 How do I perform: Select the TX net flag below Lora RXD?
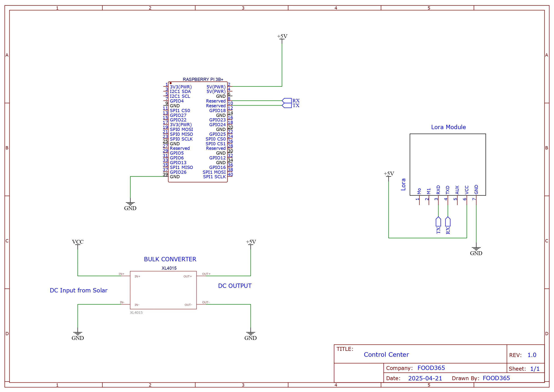coord(438,222)
